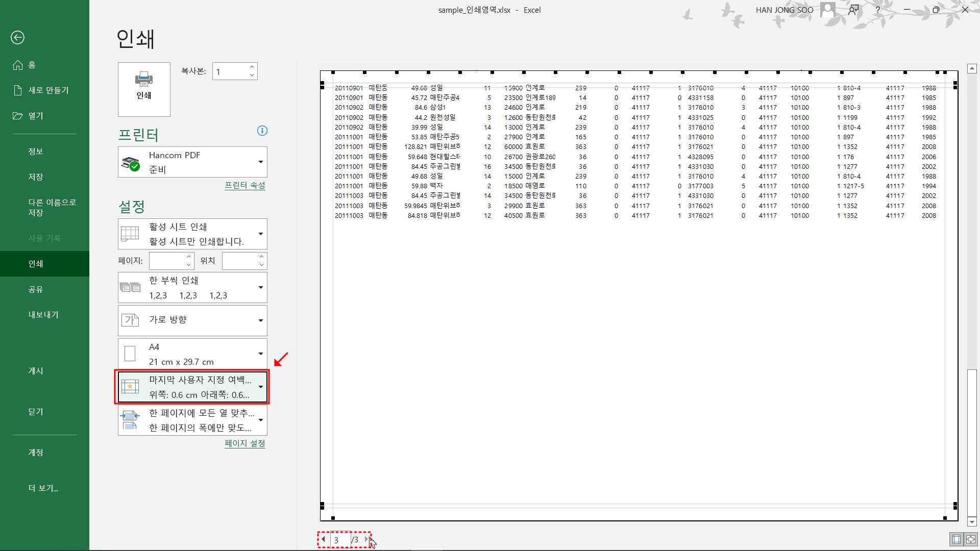This screenshot has height=551, width=980.
Task: Click the back arrow circle icon
Action: tap(17, 37)
